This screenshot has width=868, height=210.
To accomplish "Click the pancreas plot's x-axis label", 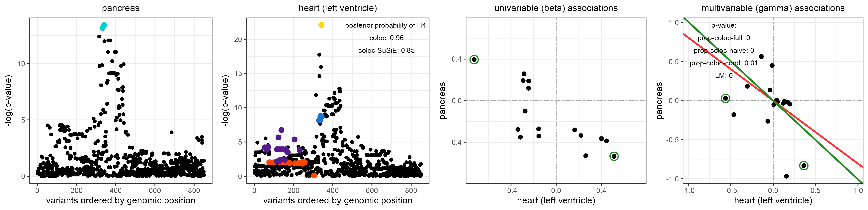I will pyautogui.click(x=121, y=201).
